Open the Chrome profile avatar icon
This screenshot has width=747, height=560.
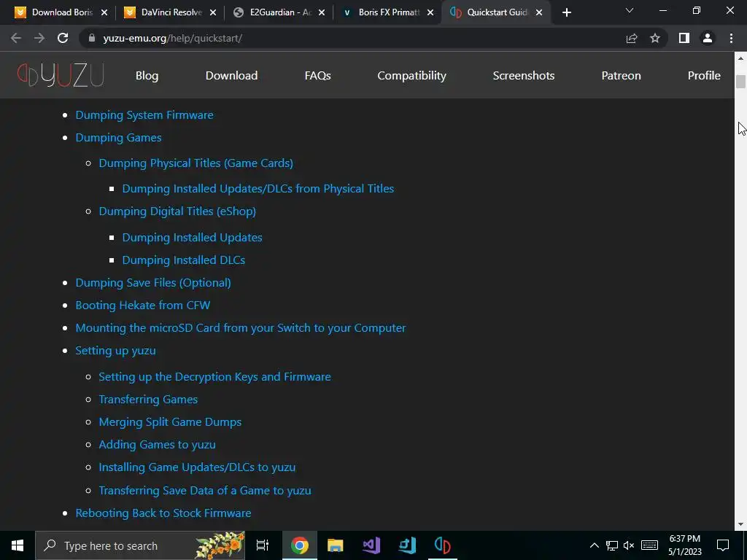pos(708,38)
